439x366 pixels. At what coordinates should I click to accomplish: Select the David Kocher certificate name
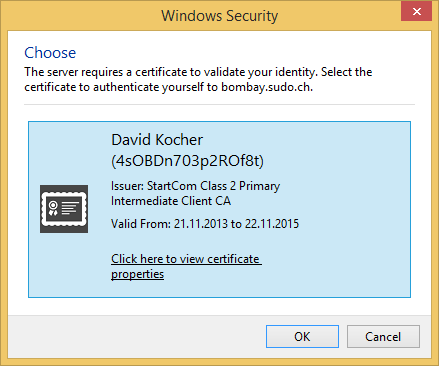click(x=157, y=140)
